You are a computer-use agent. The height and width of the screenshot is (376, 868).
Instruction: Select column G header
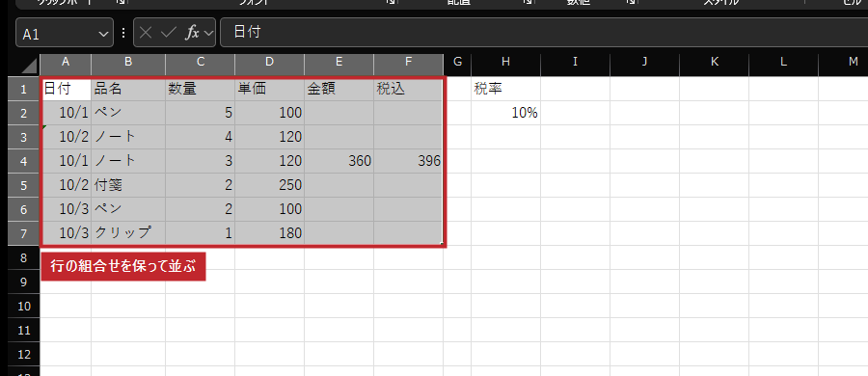coord(457,63)
